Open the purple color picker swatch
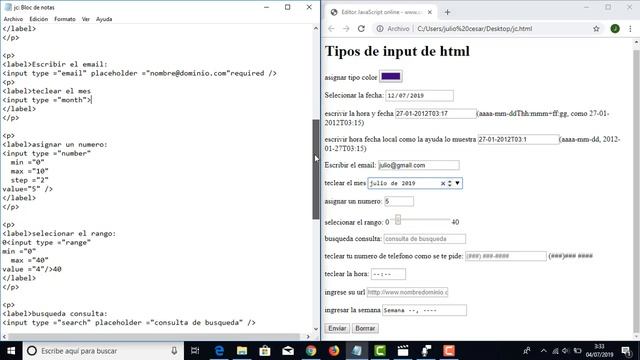This screenshot has height=360, width=640. pyautogui.click(x=391, y=76)
